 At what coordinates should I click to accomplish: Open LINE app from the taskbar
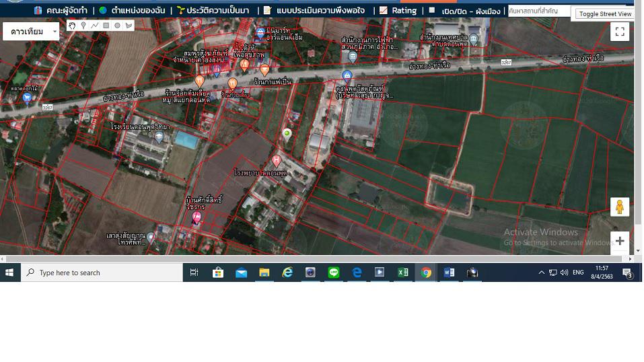click(334, 273)
